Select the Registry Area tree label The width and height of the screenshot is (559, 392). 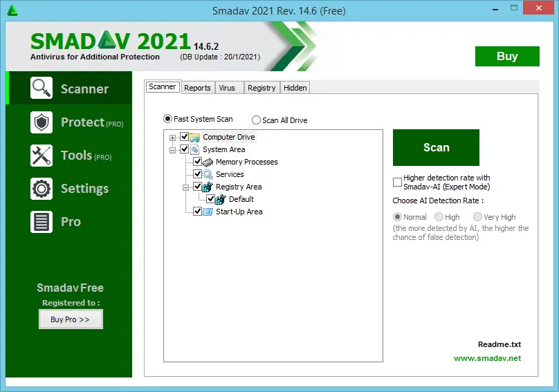[x=239, y=187]
